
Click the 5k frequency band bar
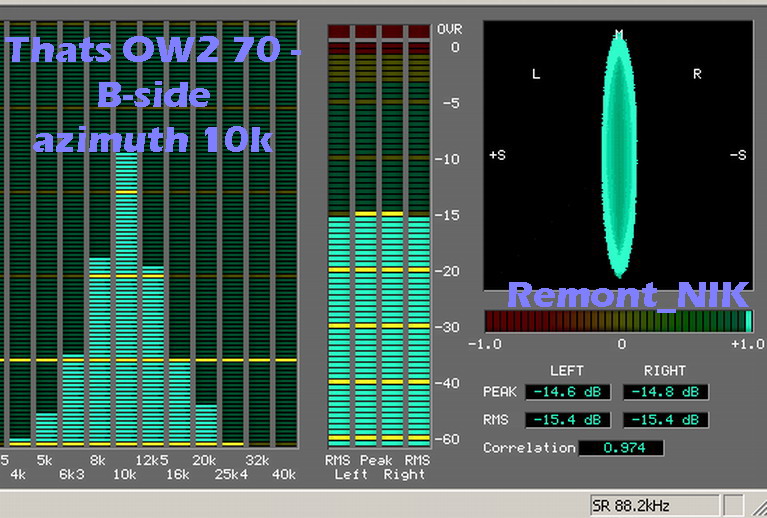tap(46, 428)
